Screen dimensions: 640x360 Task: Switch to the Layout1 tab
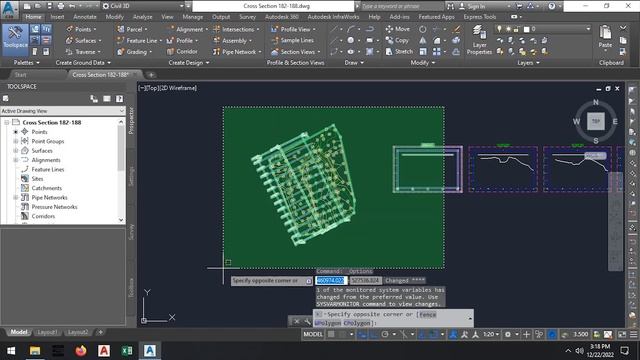click(47, 332)
